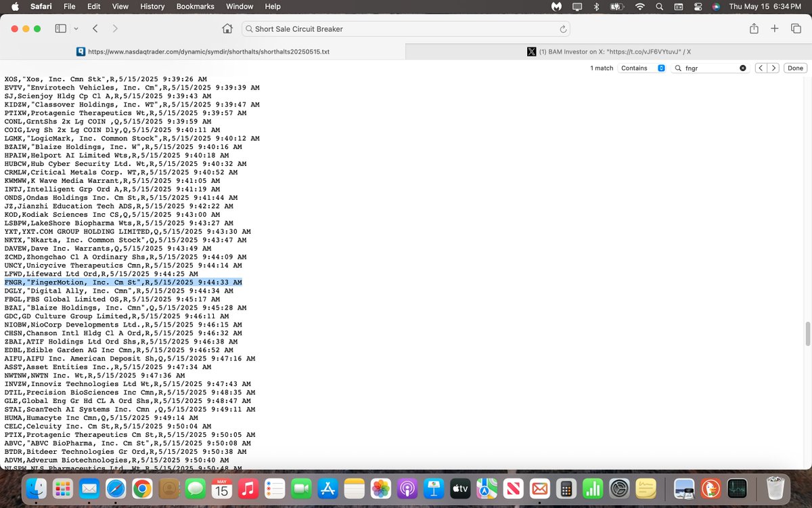Open the Bluetooth status menu
The height and width of the screenshot is (508, 812).
pyautogui.click(x=597, y=6)
